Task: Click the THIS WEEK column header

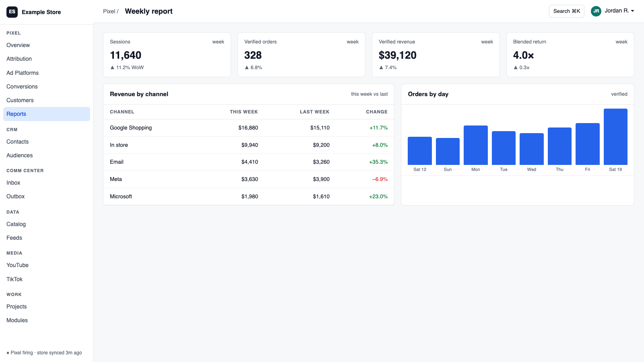Action: click(x=244, y=112)
